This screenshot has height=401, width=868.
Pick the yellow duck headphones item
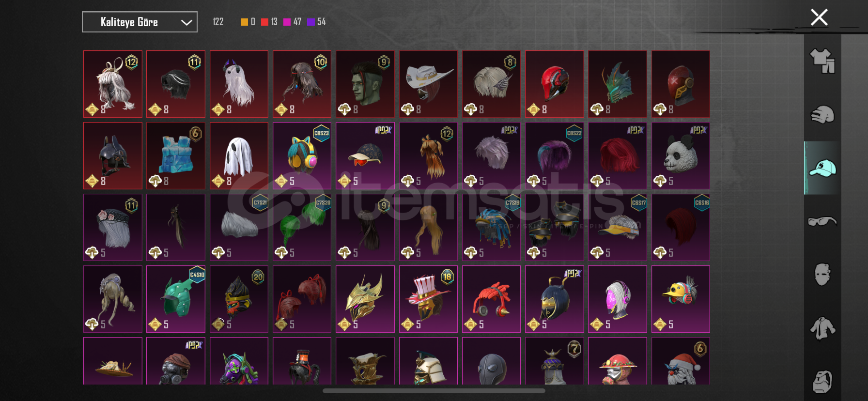[x=681, y=299]
